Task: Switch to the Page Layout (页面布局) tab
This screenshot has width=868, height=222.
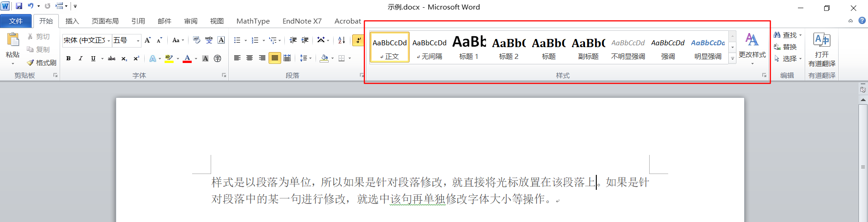Action: [105, 21]
